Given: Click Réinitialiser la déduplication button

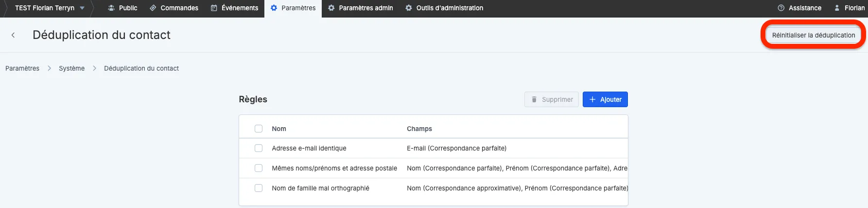Looking at the screenshot, I should pyautogui.click(x=814, y=35).
